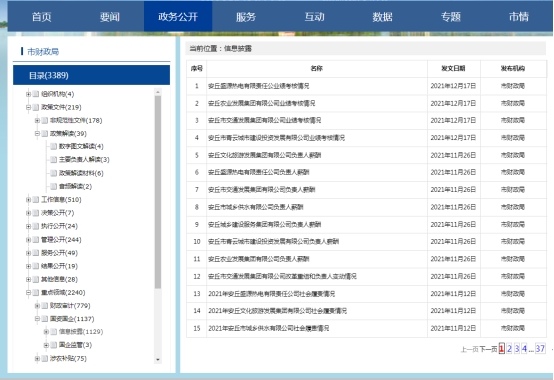This screenshot has width=554, height=380.
Task: Open the 互动 navigation tab
Action: click(x=314, y=17)
